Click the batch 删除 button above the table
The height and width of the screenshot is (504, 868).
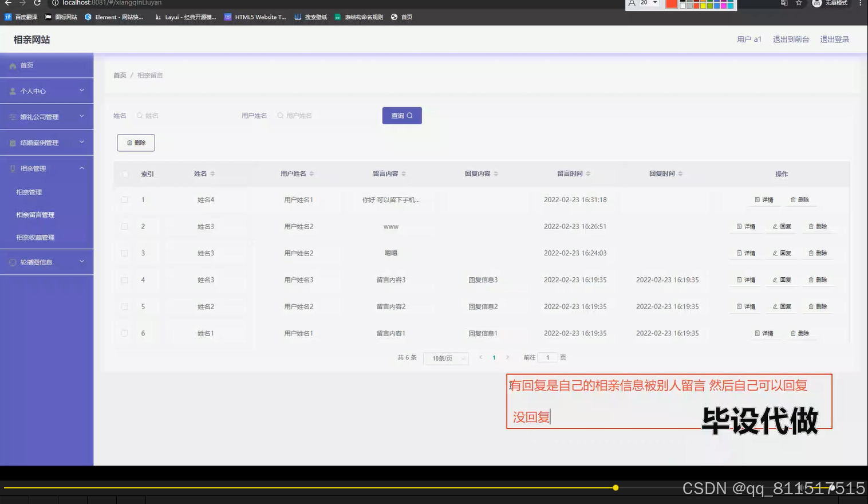(136, 143)
